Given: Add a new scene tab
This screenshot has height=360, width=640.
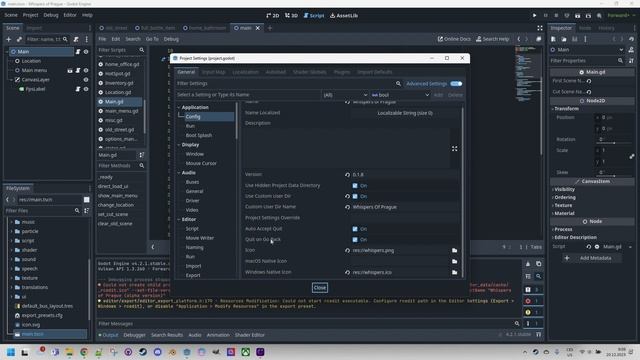Looking at the screenshot, I should [x=270, y=28].
